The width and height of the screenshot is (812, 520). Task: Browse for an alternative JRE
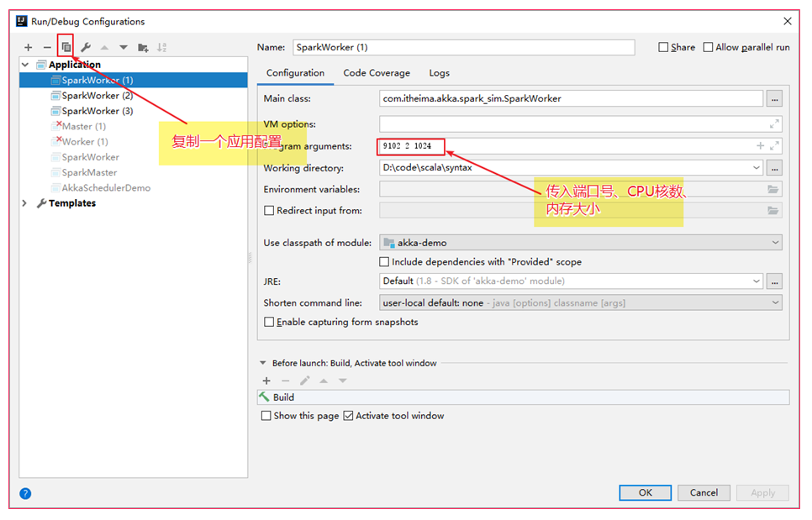pyautogui.click(x=774, y=281)
